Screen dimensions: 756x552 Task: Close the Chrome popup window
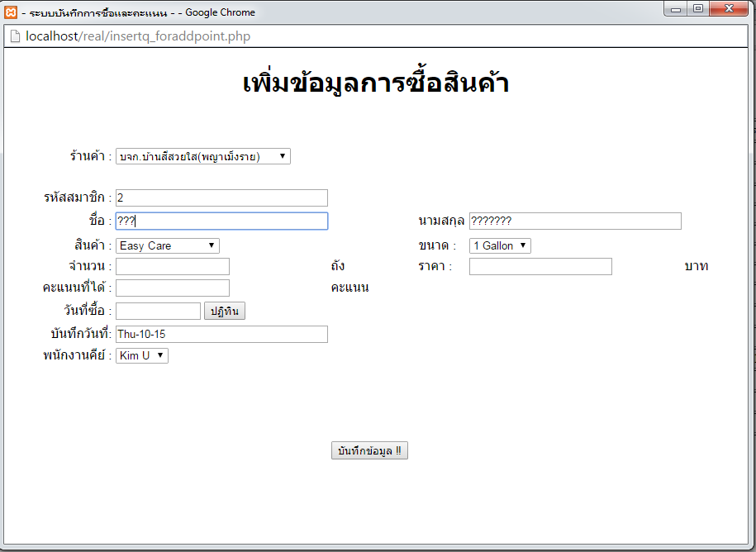point(729,9)
